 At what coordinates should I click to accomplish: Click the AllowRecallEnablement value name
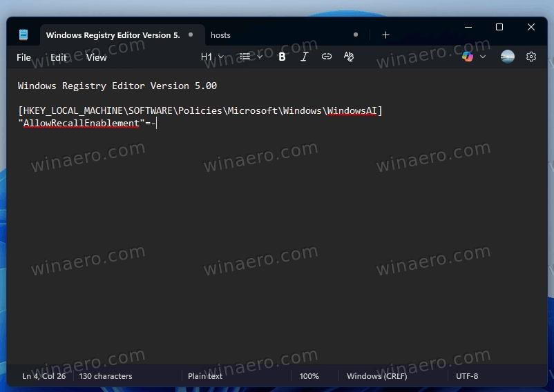pyautogui.click(x=82, y=123)
